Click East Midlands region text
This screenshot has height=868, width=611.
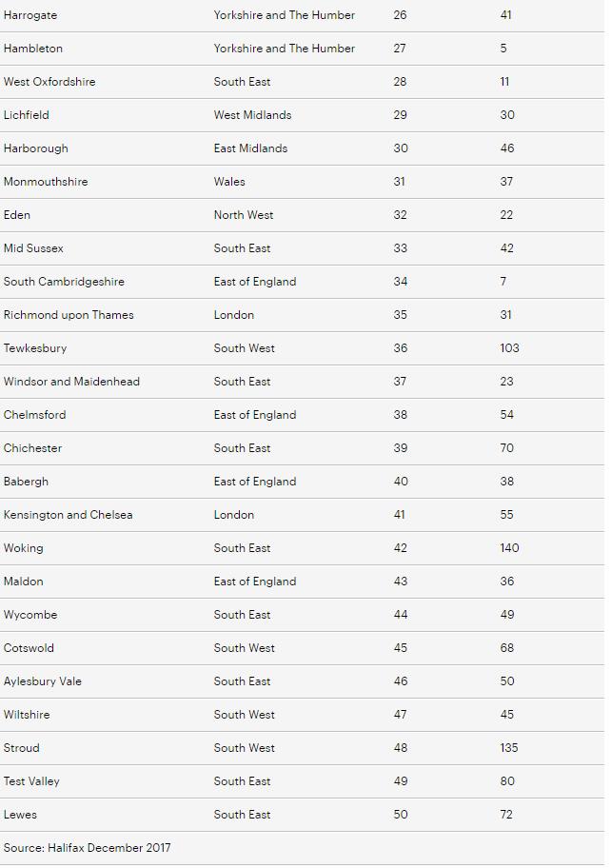pyautogui.click(x=250, y=148)
